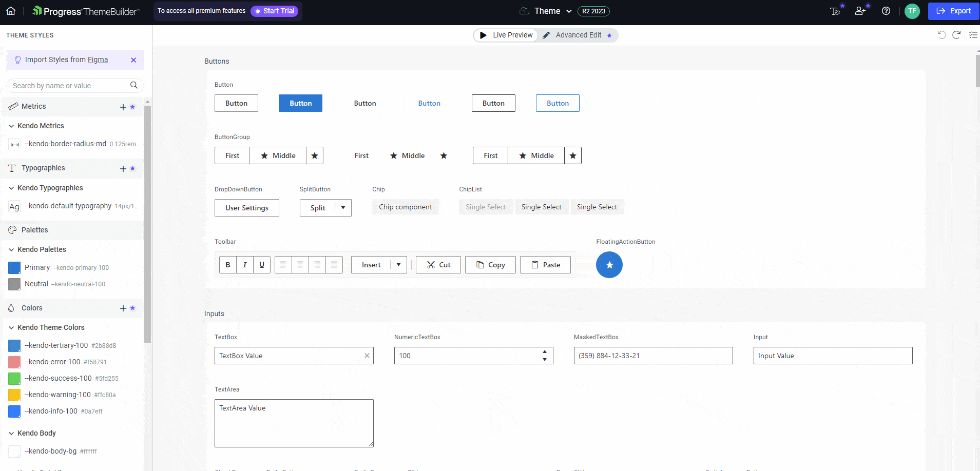The image size is (980, 471).
Task: Click the star-only button in first ButtonGroup
Action: 315,155
